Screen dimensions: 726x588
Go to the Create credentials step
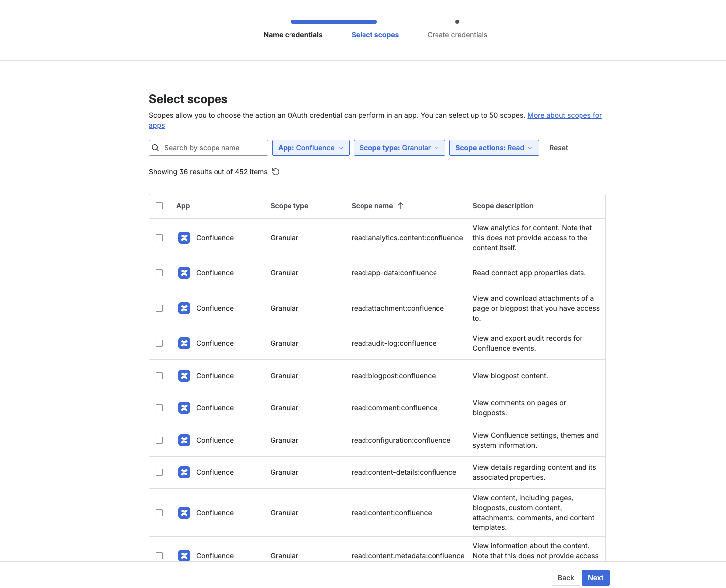pyautogui.click(x=457, y=35)
